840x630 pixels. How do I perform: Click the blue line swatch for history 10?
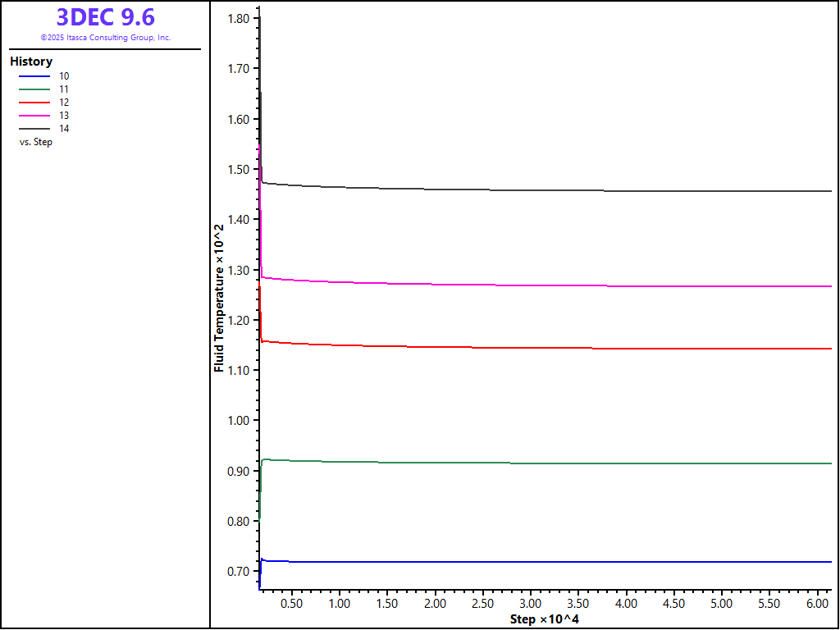(34, 75)
